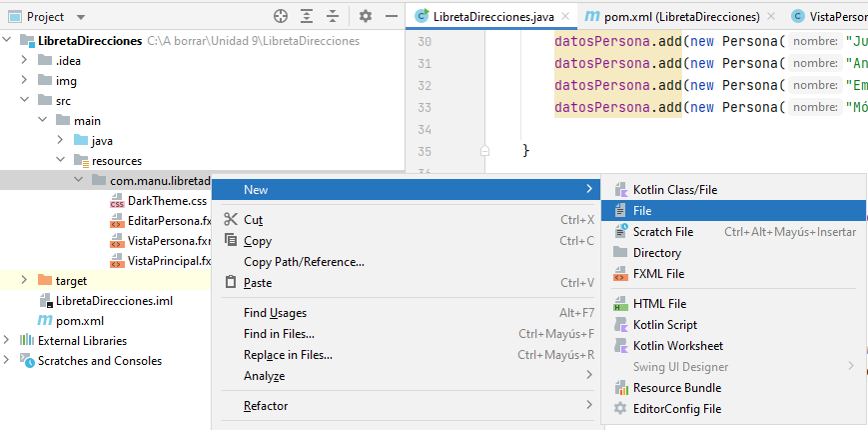The width and height of the screenshot is (868, 430).
Task: Create a new HTML File
Action: tap(734, 304)
